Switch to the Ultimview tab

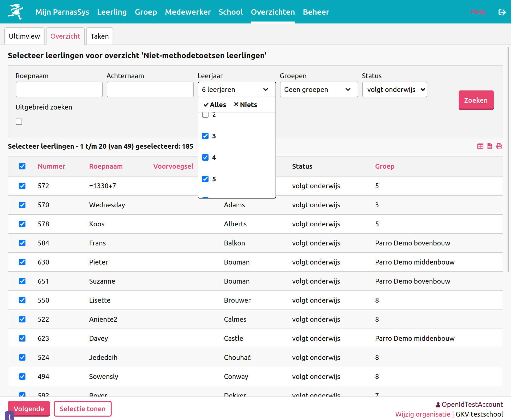tap(24, 36)
